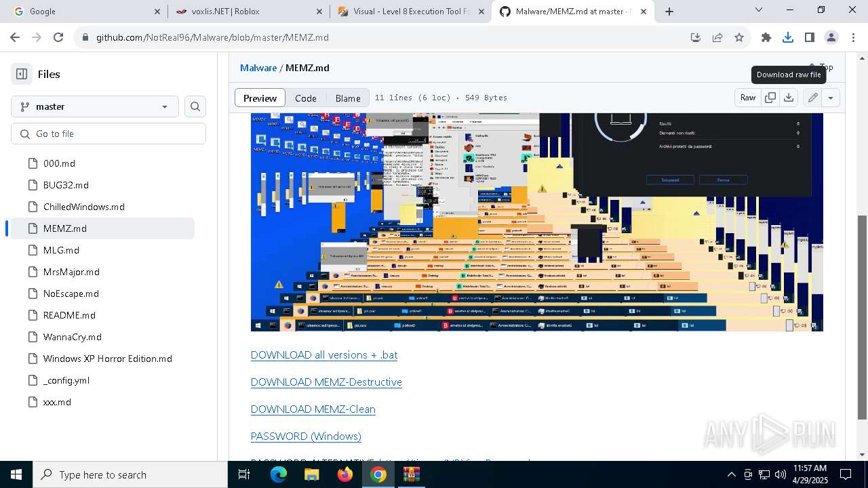Click the edit pencil icon
The width and height of the screenshot is (868, 488).
pyautogui.click(x=812, y=98)
